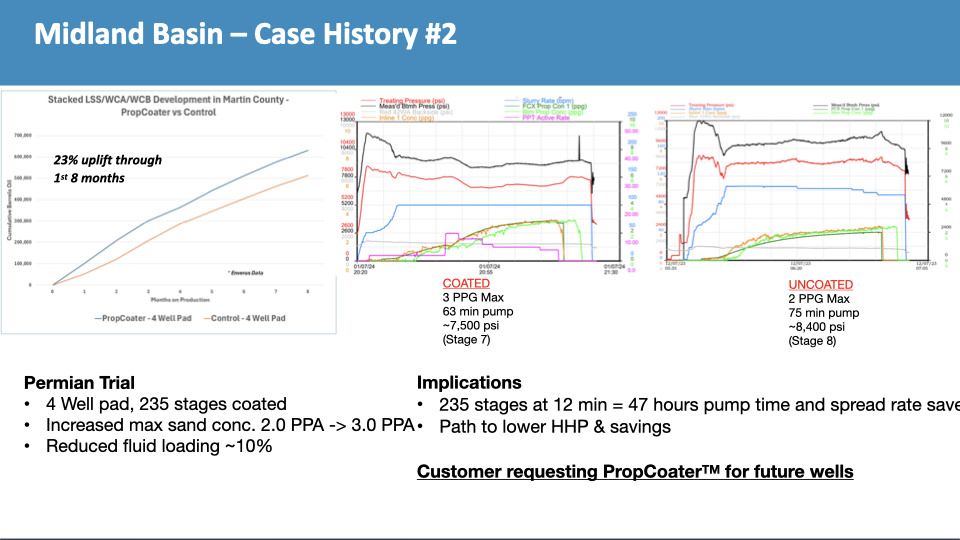Click the production chart title 'Stacked LSS/WCA/WCB Development'

[x=168, y=106]
